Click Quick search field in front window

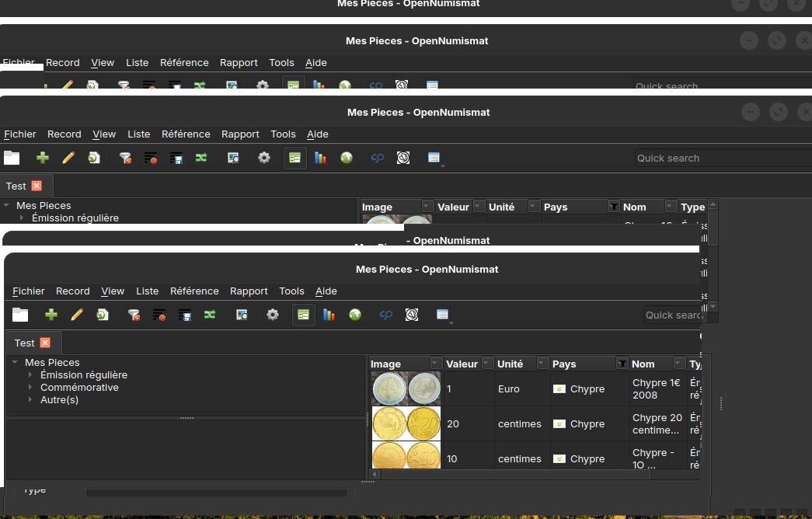coord(672,315)
